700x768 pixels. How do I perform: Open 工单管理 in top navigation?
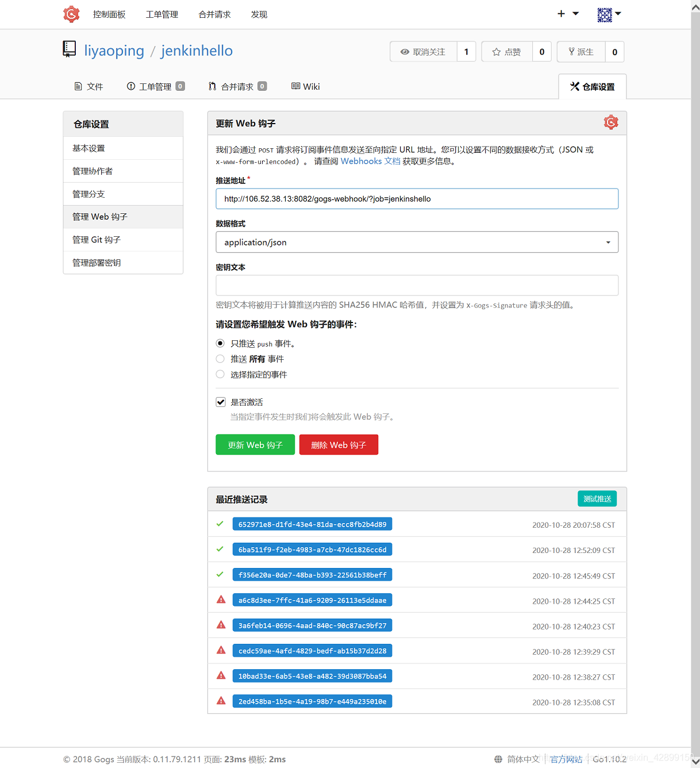tap(162, 14)
